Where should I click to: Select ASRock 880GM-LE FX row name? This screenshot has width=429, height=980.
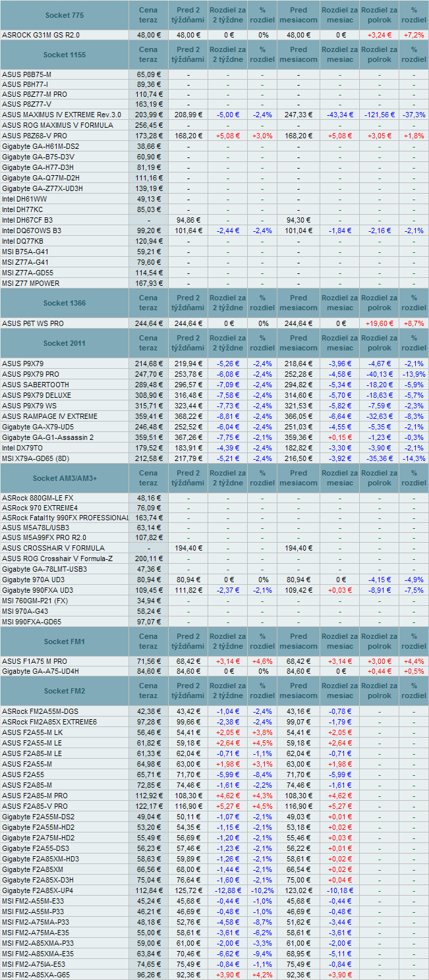tap(37, 497)
